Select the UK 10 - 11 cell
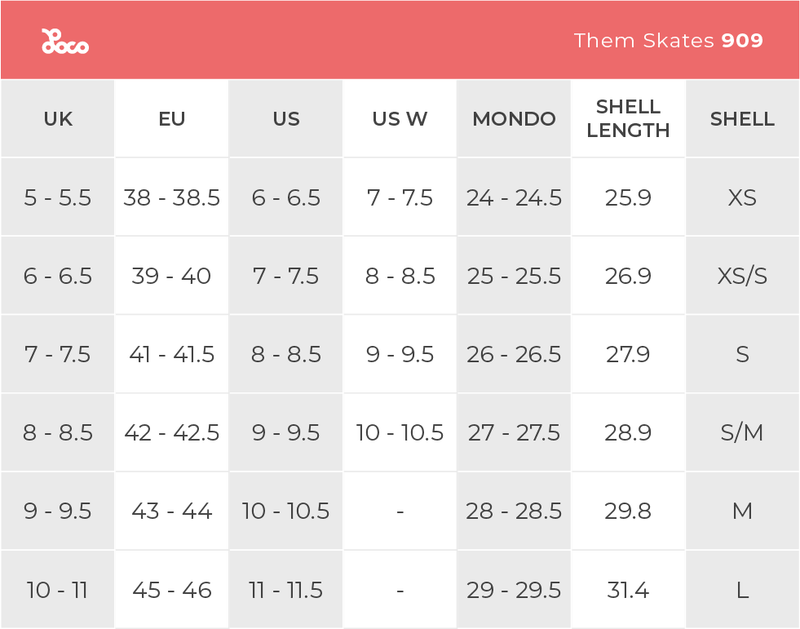This screenshot has width=800, height=629. click(58, 590)
